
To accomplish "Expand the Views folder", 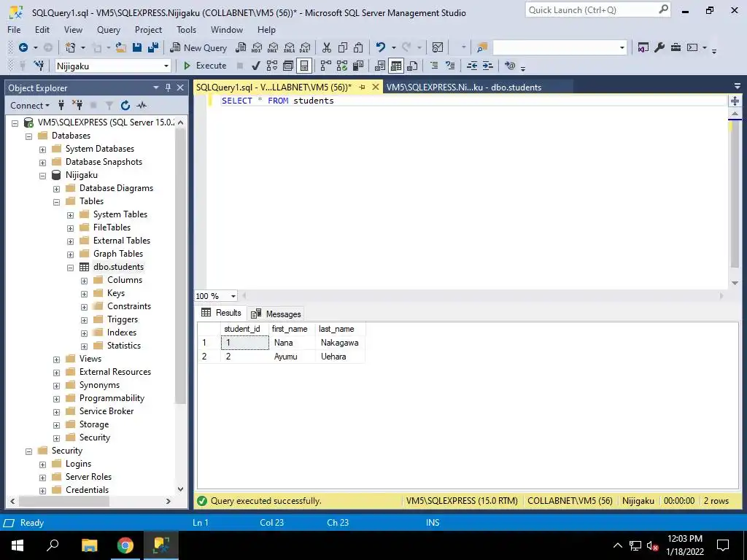I will (56, 359).
